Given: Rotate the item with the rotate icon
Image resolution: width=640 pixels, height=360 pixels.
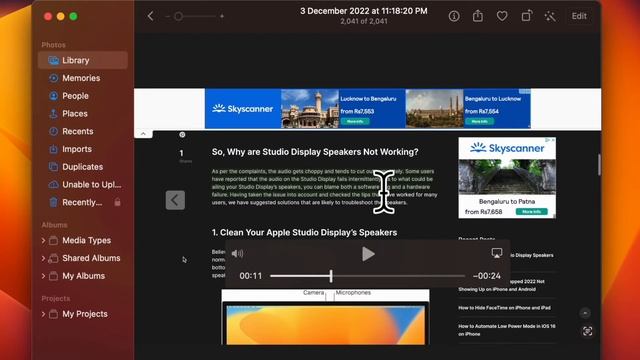Looking at the screenshot, I should pyautogui.click(x=527, y=16).
